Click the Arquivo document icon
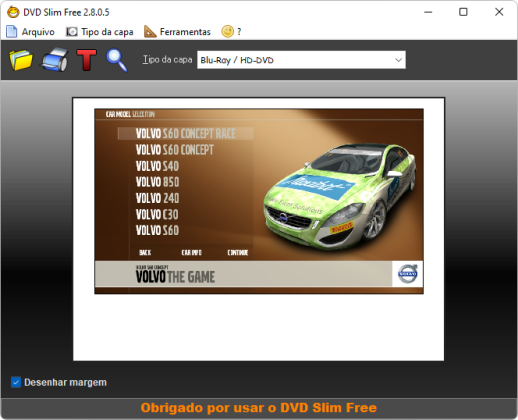 [12, 32]
